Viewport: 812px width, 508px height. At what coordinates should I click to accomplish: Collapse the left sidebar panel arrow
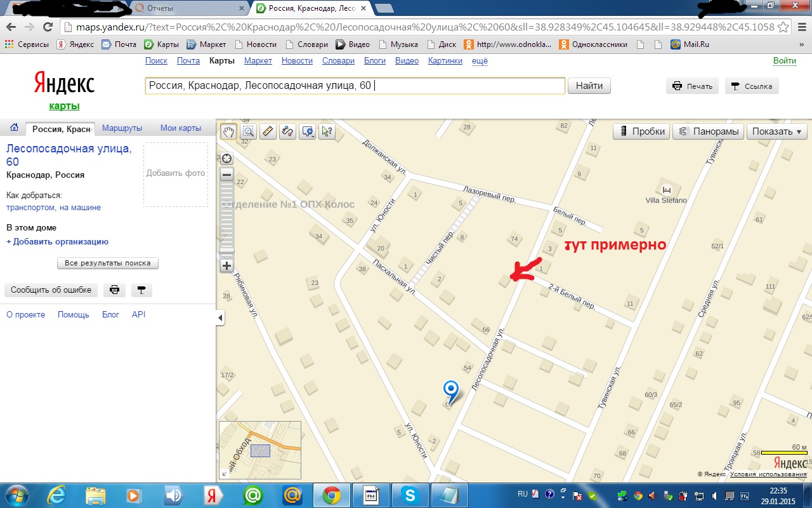click(x=220, y=317)
